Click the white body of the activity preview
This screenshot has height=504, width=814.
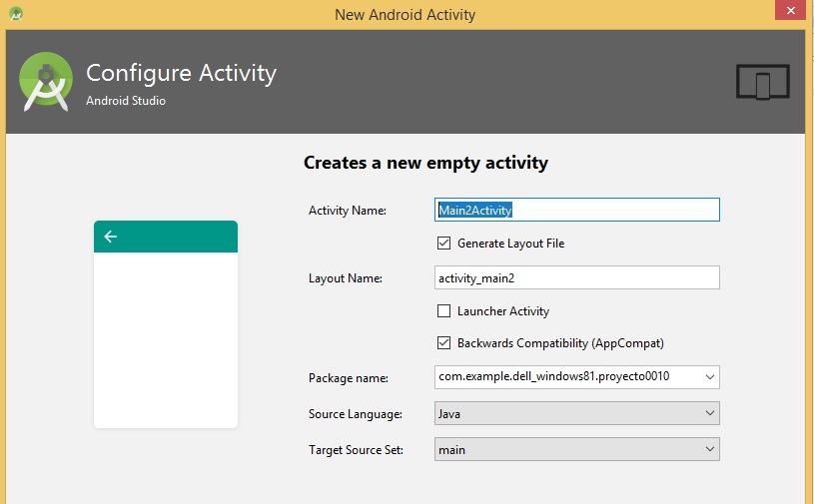165,339
